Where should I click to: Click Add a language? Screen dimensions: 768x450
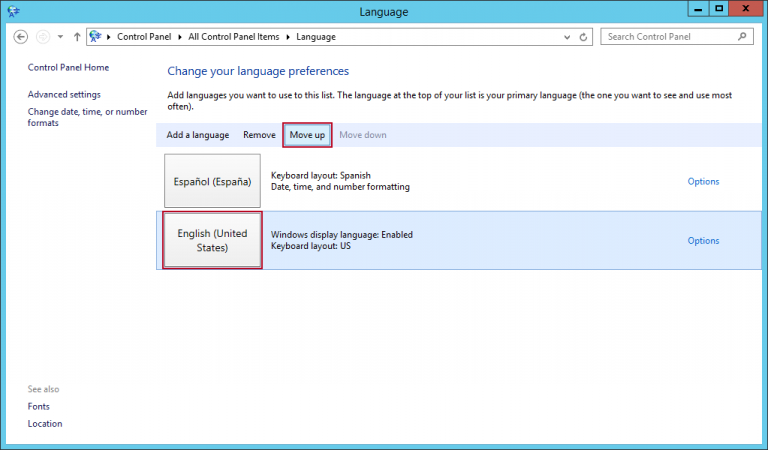(198, 135)
